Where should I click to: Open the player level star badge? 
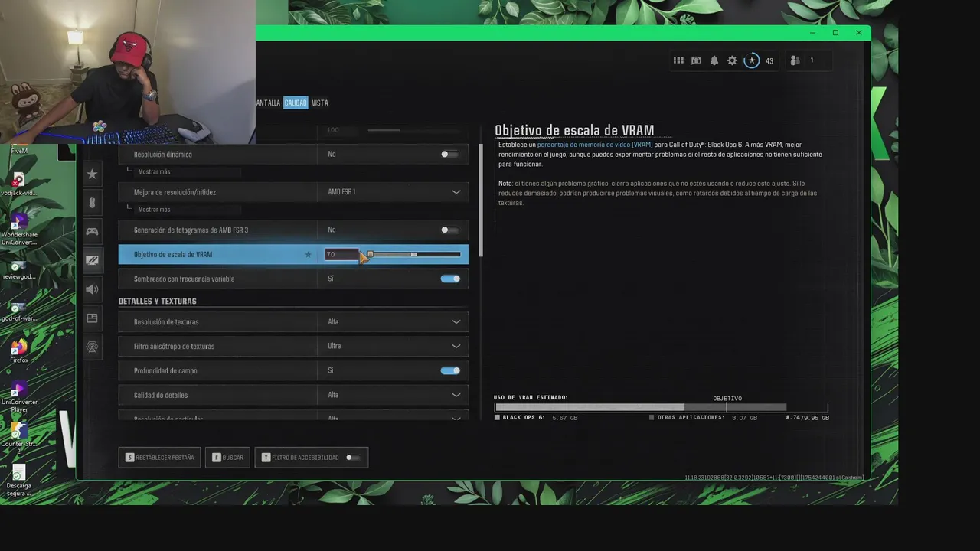(x=752, y=60)
